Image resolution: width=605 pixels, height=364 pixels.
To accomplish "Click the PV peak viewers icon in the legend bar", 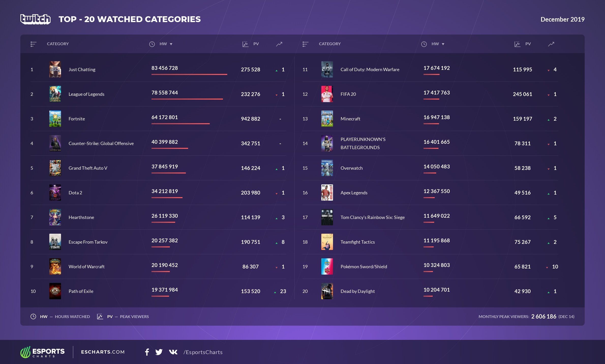I will coord(99,316).
